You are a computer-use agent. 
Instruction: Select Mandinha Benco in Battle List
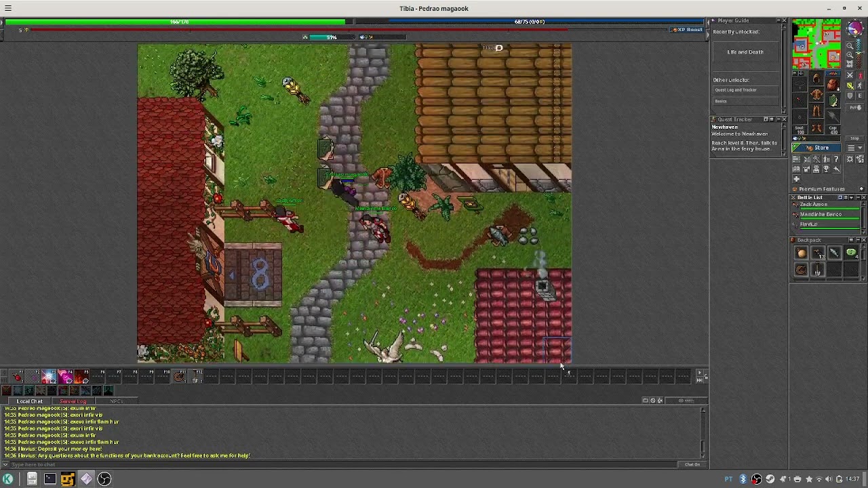(x=826, y=216)
